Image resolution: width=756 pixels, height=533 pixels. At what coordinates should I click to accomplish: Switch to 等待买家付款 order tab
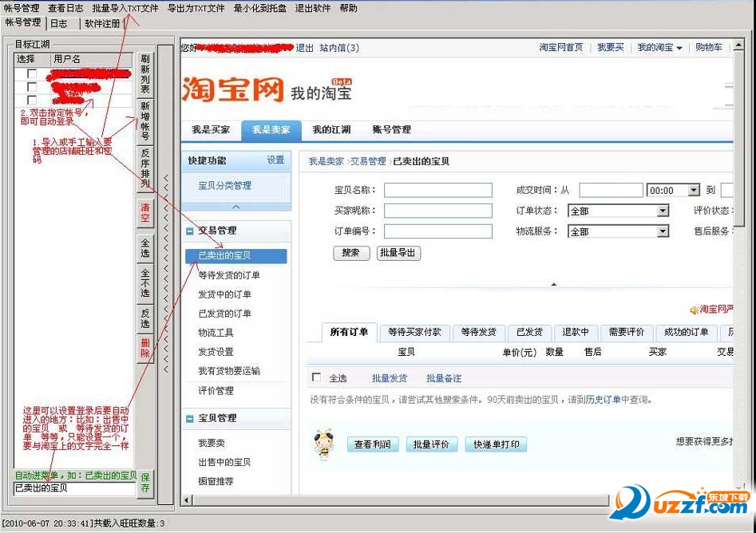tap(414, 332)
